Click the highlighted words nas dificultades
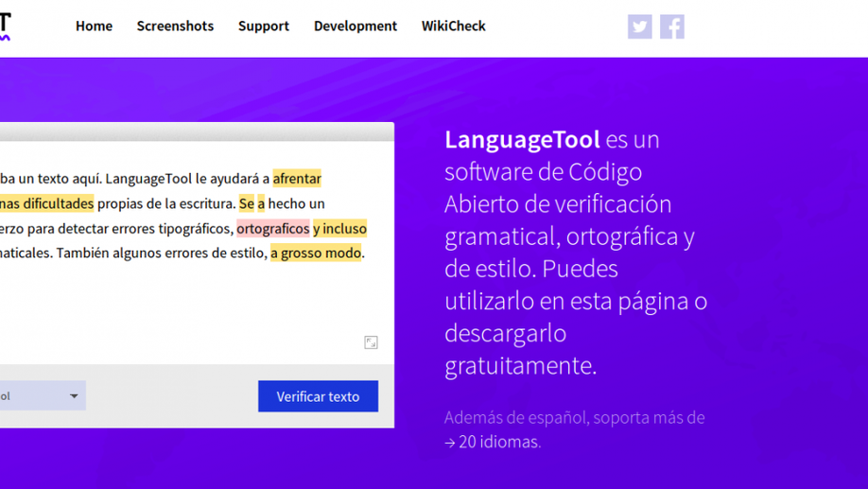This screenshot has height=489, width=868. [47, 203]
